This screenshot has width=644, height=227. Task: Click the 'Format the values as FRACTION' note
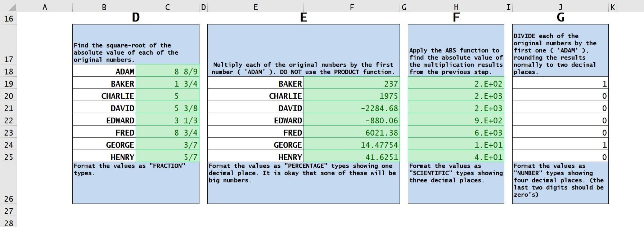point(136,183)
